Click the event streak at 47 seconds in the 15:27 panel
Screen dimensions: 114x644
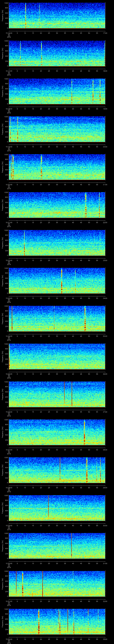point(84,432)
